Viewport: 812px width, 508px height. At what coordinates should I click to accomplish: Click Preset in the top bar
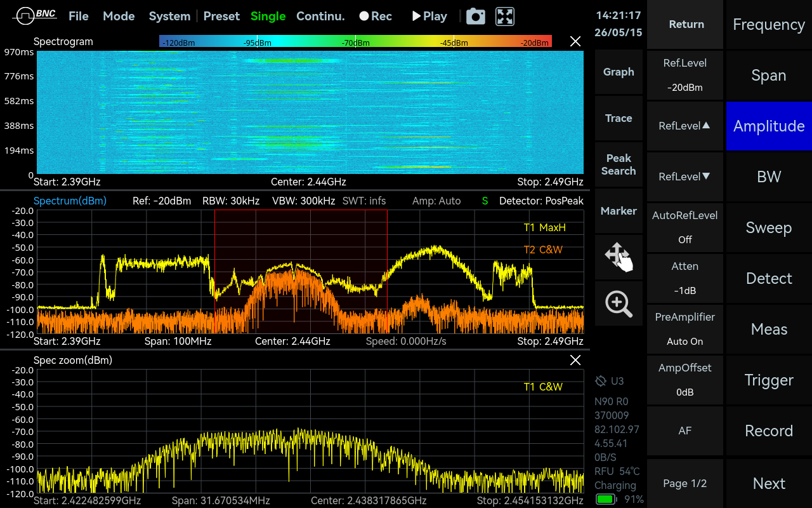221,17
